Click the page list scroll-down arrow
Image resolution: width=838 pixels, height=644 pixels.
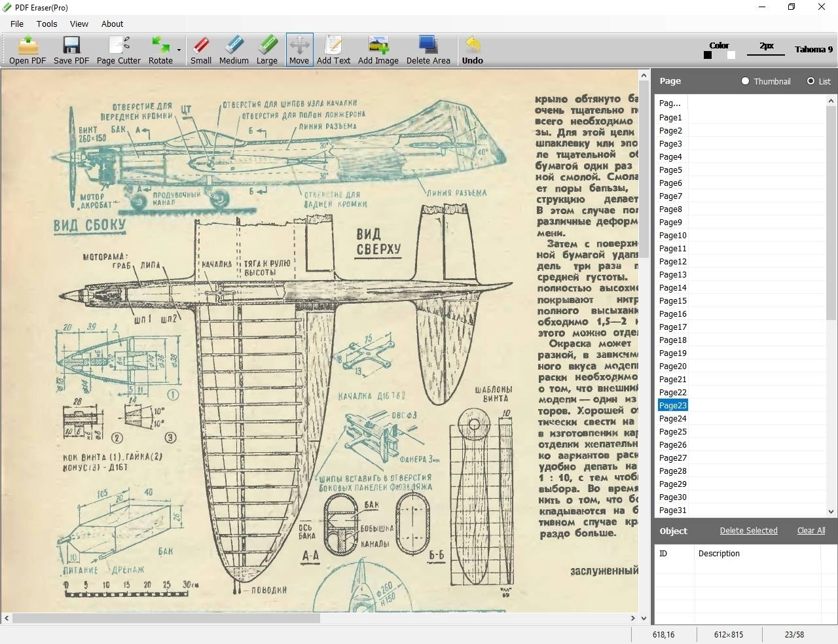point(831,512)
